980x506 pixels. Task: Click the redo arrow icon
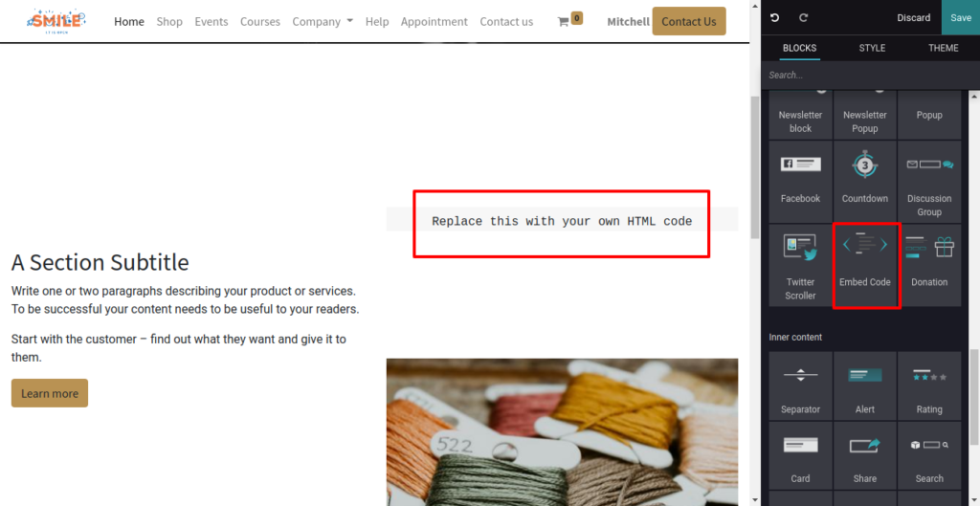pos(804,17)
